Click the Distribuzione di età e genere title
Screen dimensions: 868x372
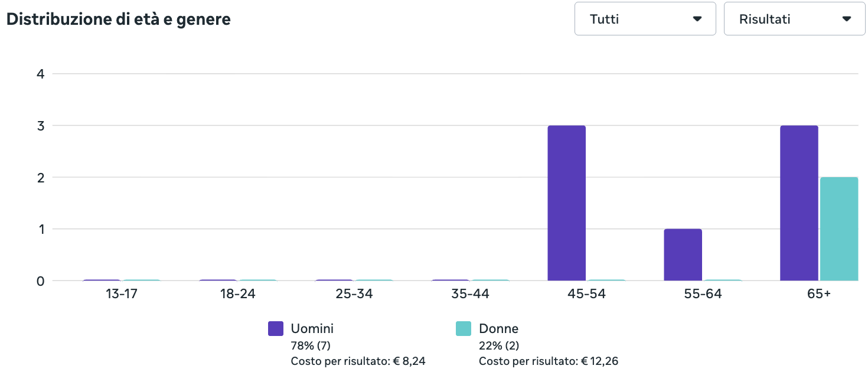click(118, 19)
